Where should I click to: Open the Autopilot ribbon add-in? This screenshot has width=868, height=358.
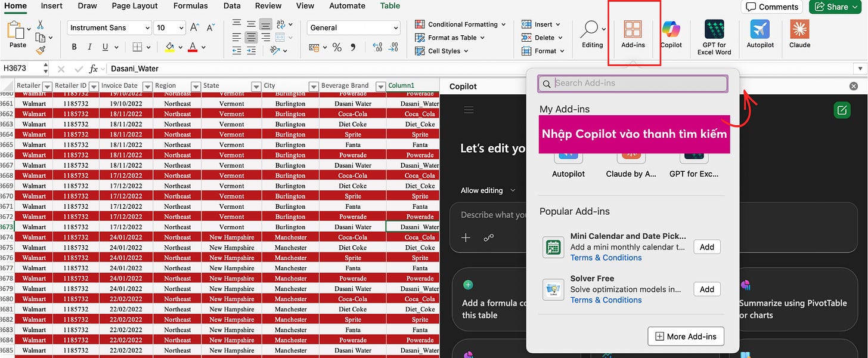click(760, 34)
